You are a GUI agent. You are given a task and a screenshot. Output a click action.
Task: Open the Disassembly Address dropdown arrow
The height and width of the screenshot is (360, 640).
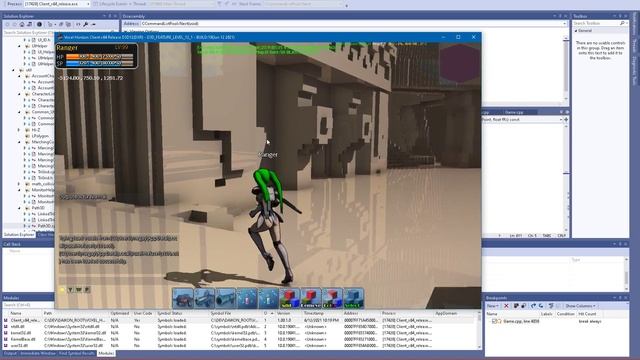point(564,24)
